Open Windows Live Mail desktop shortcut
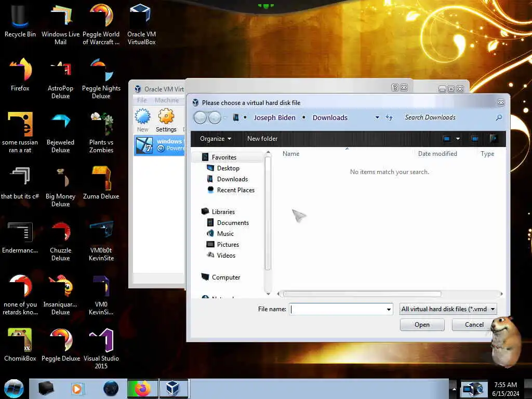Image resolution: width=532 pixels, height=399 pixels. (x=60, y=24)
